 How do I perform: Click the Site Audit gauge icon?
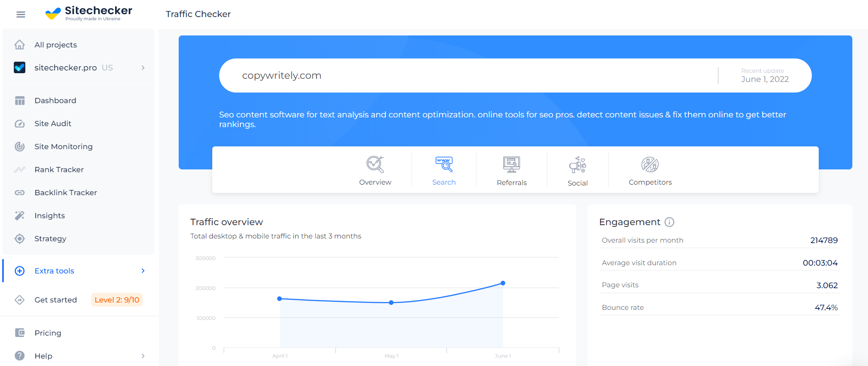(x=19, y=123)
